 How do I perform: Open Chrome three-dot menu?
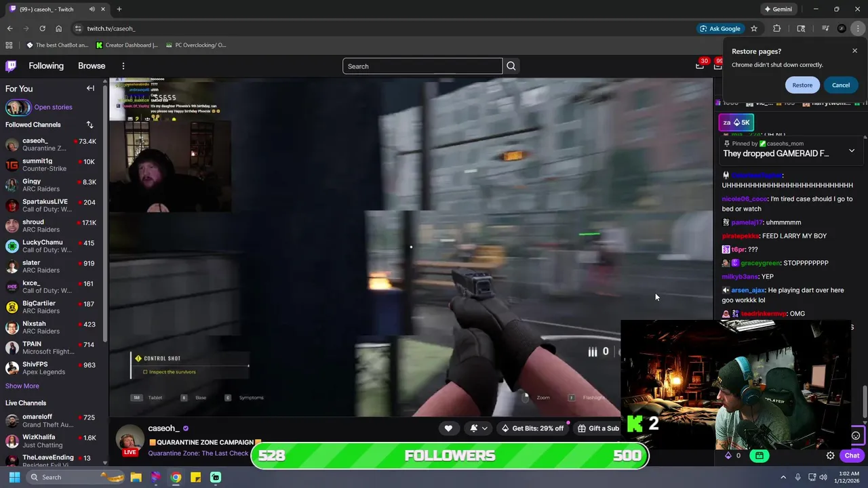point(859,28)
